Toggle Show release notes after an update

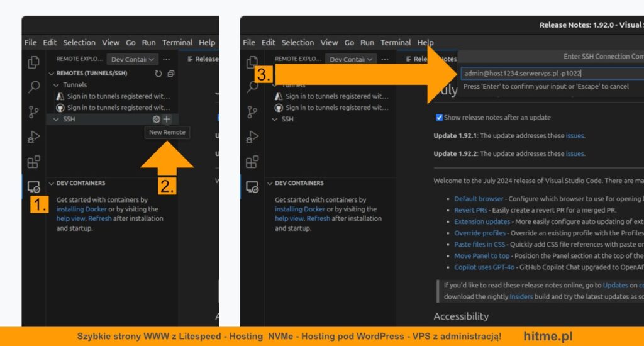coord(439,118)
